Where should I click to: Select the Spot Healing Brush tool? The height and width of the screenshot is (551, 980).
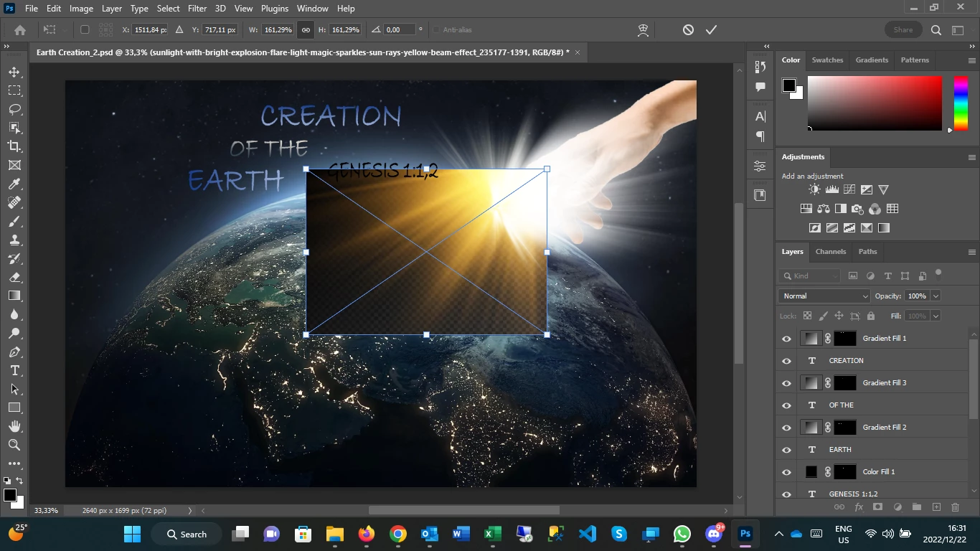coord(14,202)
